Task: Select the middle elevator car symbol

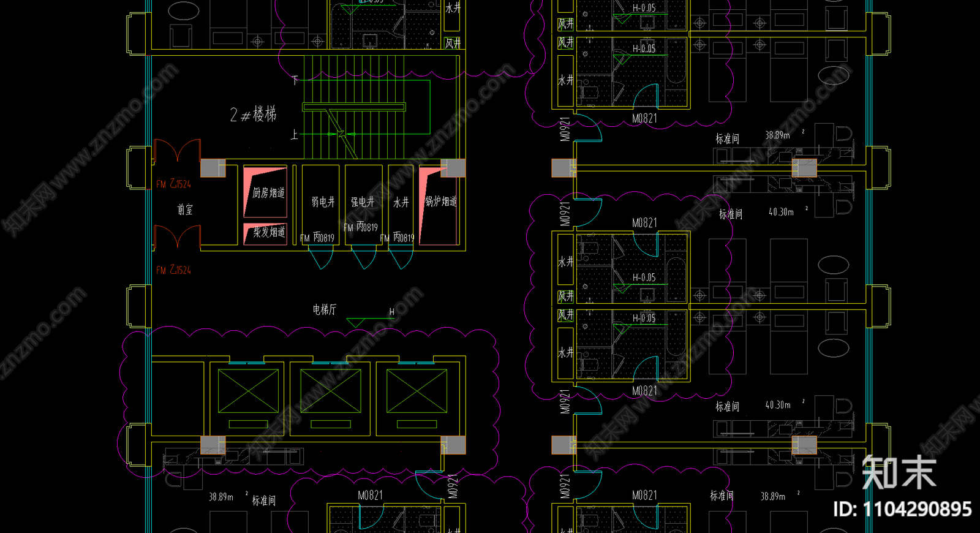Action: [331, 391]
